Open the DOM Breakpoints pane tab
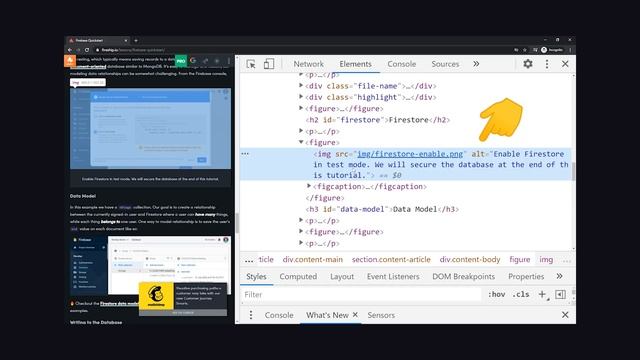Image resolution: width=640 pixels, height=360 pixels. coord(463,276)
